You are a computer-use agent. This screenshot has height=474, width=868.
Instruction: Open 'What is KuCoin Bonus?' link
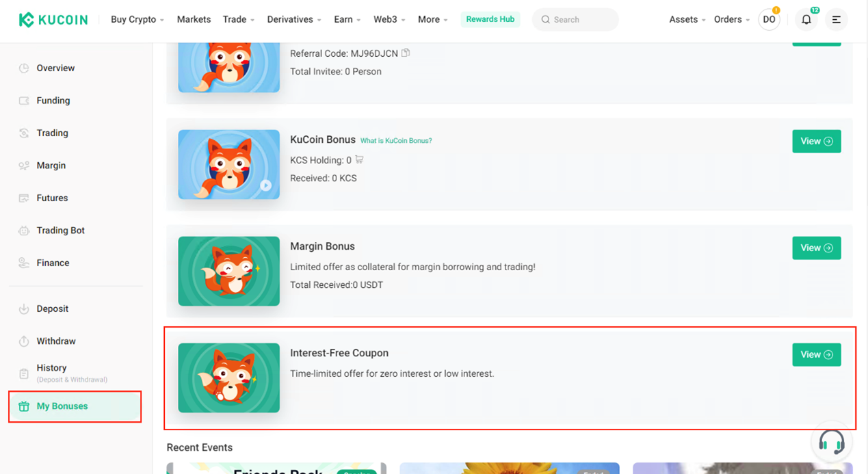tap(396, 141)
